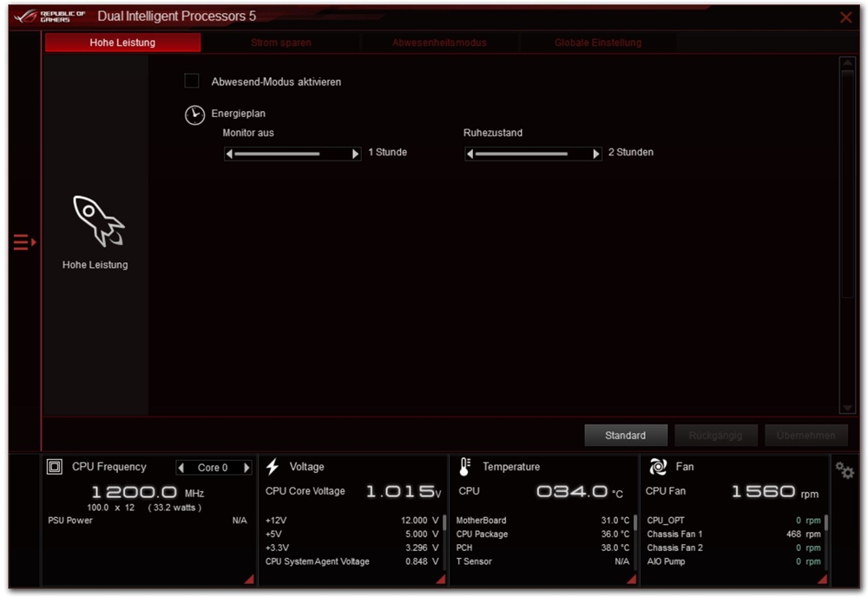Click the +12V voltage row
This screenshot has width=868, height=597.
click(352, 521)
